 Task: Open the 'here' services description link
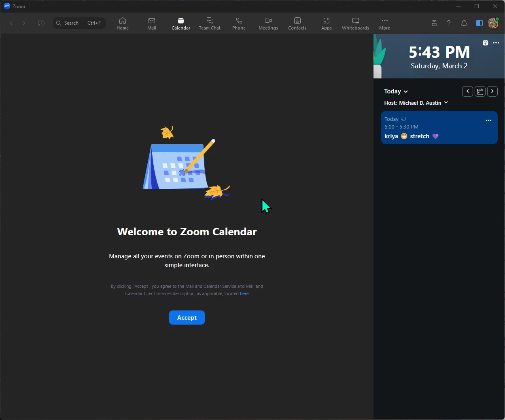pos(244,293)
